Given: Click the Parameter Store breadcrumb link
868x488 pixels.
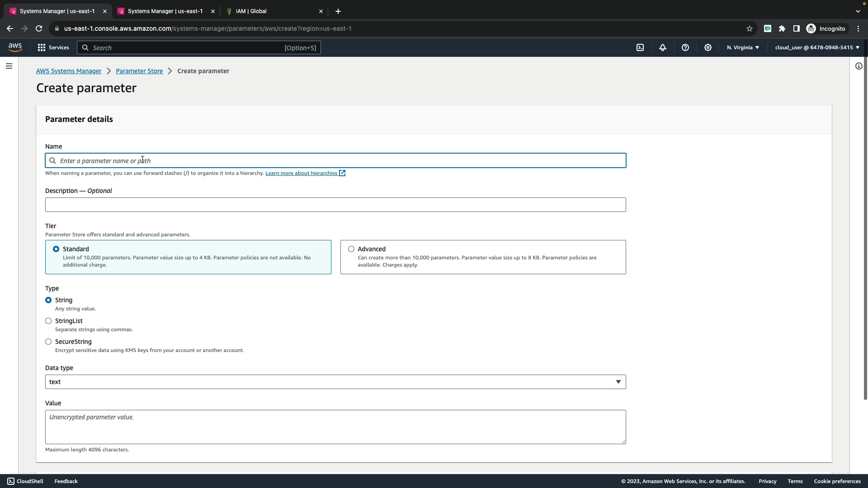Looking at the screenshot, I should click(x=139, y=71).
